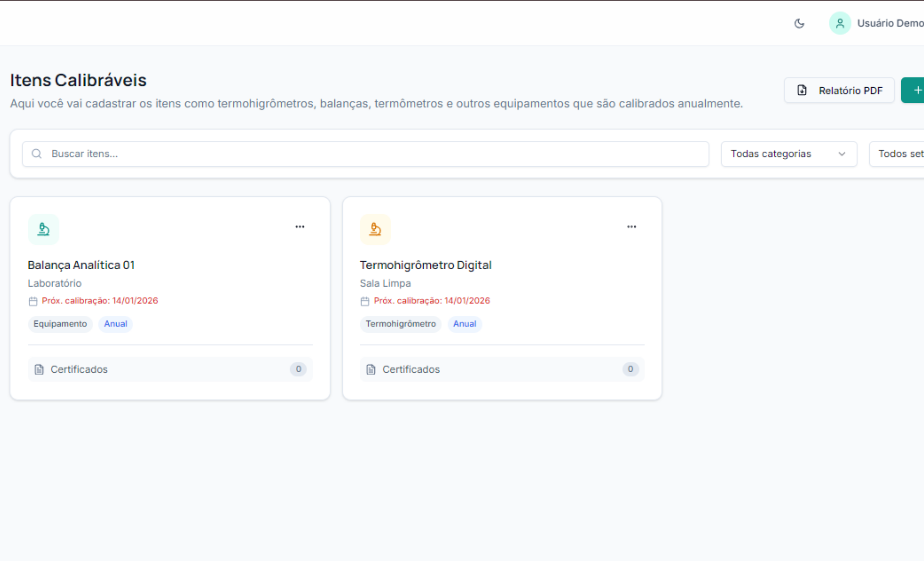Screen dimensions: 924x561
Task: Click the Usuário Demo avatar icon
Action: coord(840,23)
